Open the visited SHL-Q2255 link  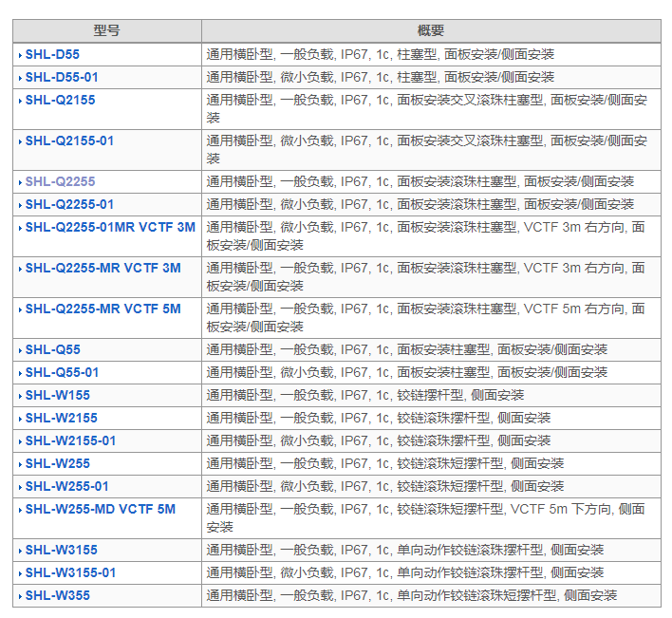pos(60,181)
